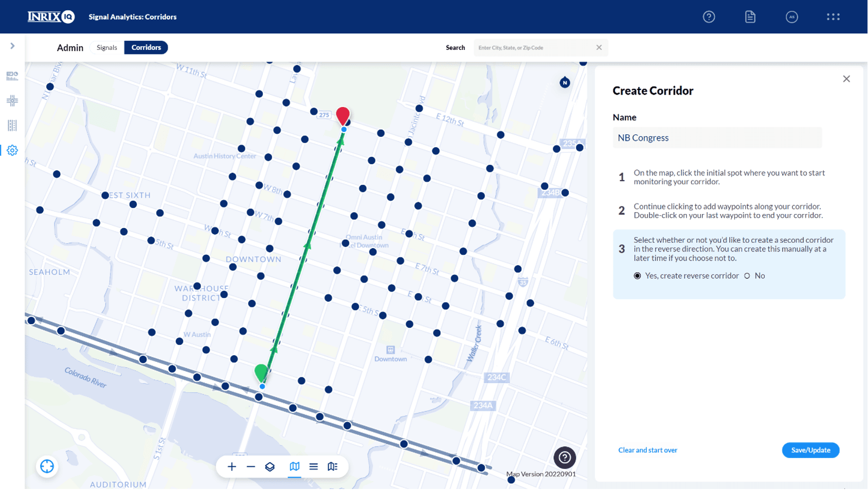The height and width of the screenshot is (490, 868).
Task: Click the 234A exit label
Action: 483,406
